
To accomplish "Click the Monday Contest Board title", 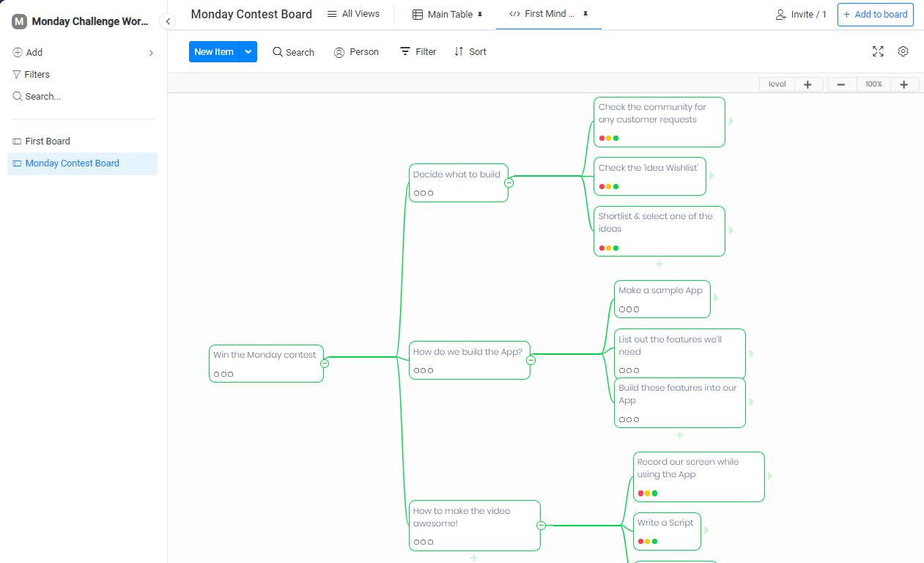I will point(251,14).
